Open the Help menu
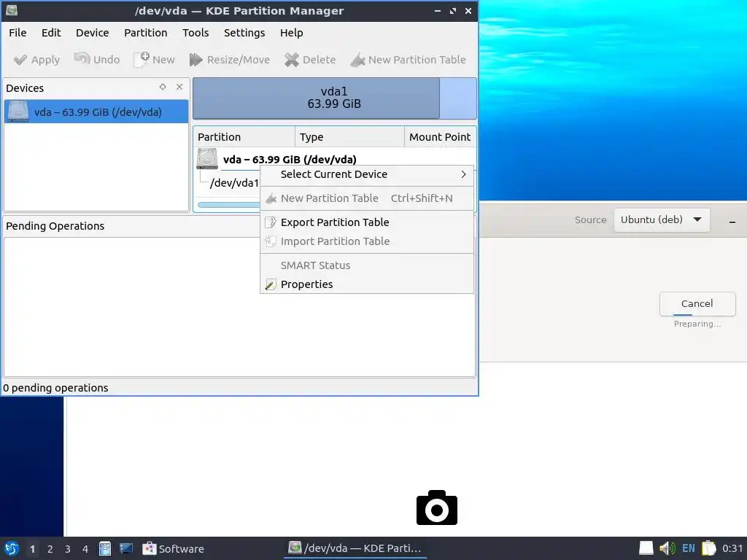This screenshot has width=747, height=560. tap(292, 33)
